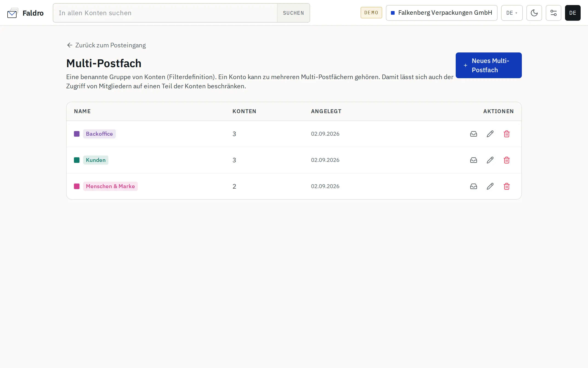Click the NAME column header
Screen dimensions: 588x368
[x=82, y=111]
